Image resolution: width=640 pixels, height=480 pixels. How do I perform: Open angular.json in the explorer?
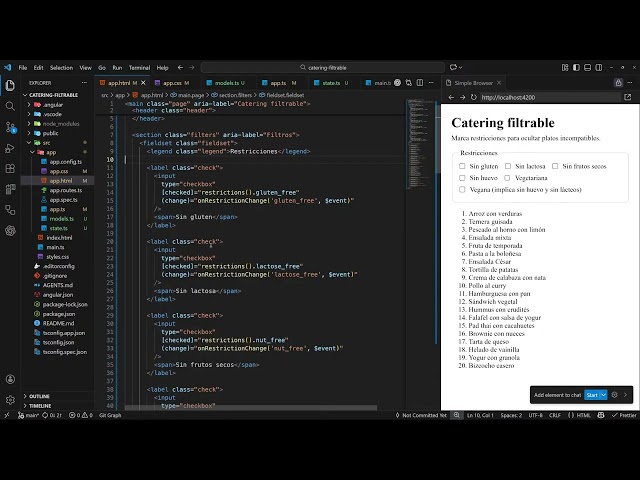pyautogui.click(x=58, y=295)
